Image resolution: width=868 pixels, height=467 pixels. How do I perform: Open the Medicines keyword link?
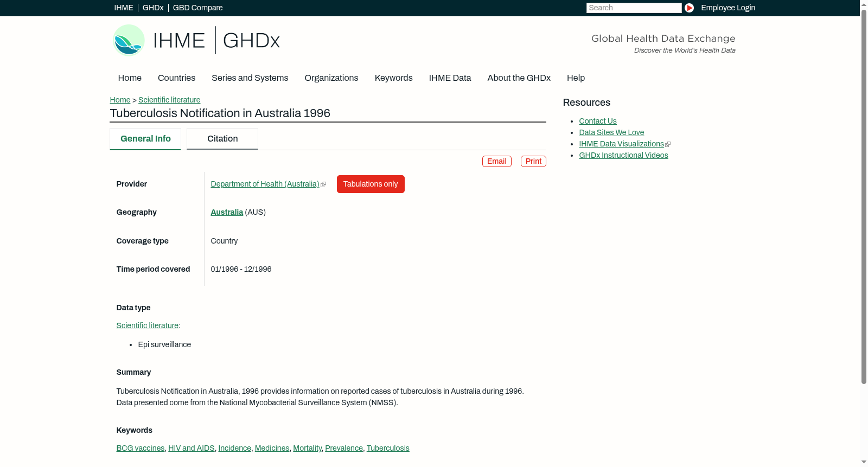pos(272,449)
